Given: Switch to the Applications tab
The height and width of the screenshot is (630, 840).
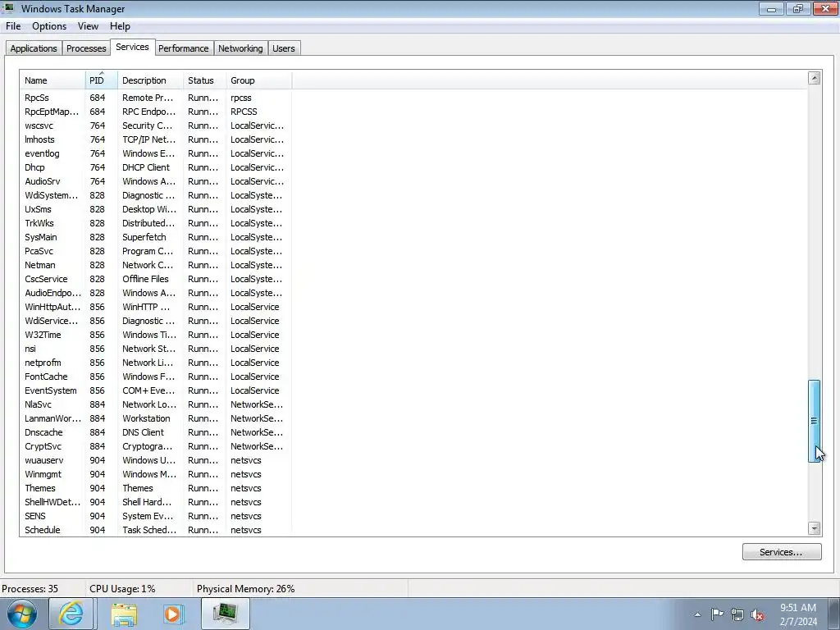Looking at the screenshot, I should tap(33, 48).
